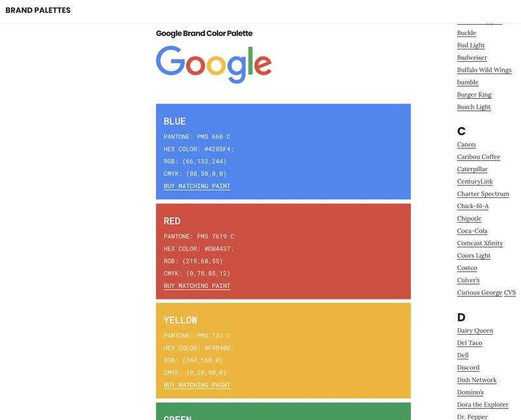521x420 pixels.
Task: Open Buy Matching Paint link under Red
Action: 197,286
